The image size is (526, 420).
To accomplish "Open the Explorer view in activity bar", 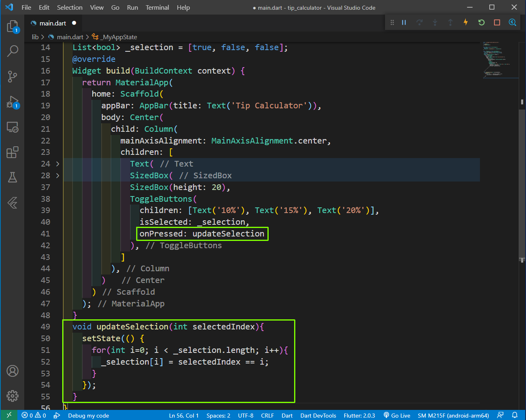I will [x=13, y=27].
